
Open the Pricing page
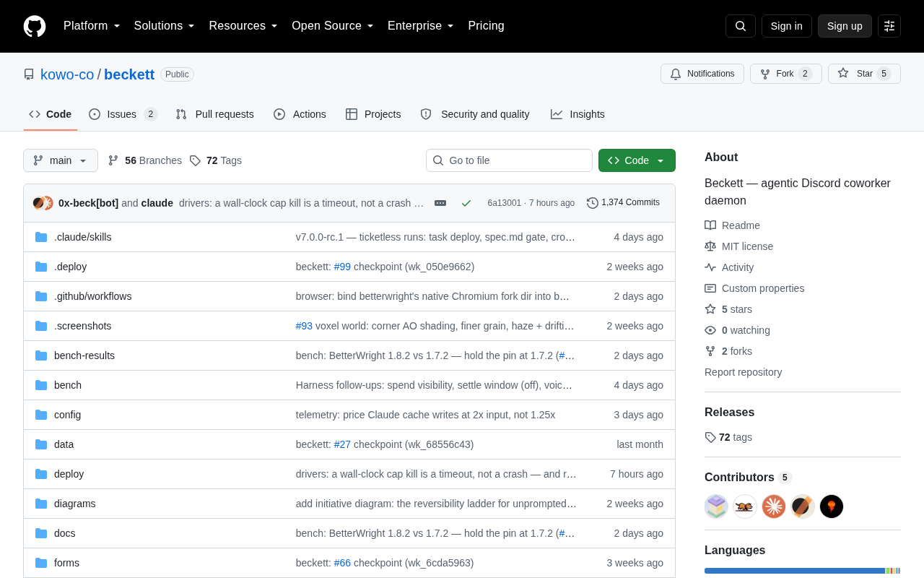coord(486,26)
